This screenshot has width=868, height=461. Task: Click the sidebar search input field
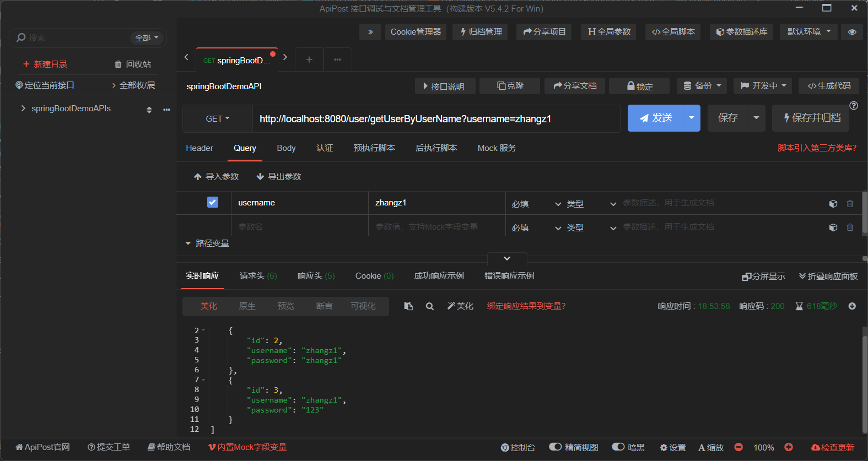77,38
